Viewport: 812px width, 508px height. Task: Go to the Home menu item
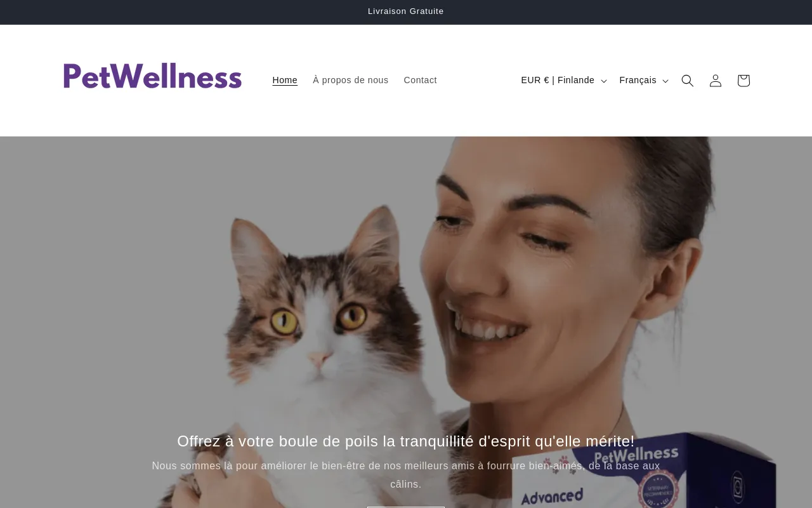coord(285,80)
